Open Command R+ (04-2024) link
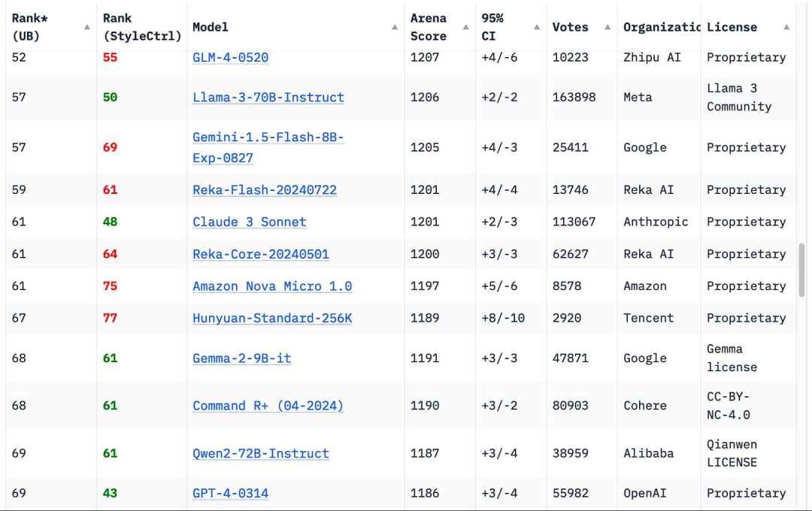The width and height of the screenshot is (812, 511). click(x=268, y=406)
